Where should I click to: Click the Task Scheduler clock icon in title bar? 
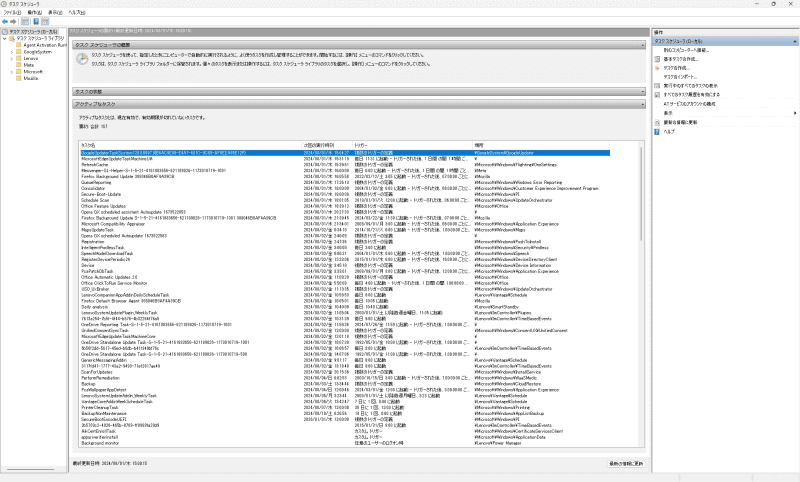click(4, 4)
